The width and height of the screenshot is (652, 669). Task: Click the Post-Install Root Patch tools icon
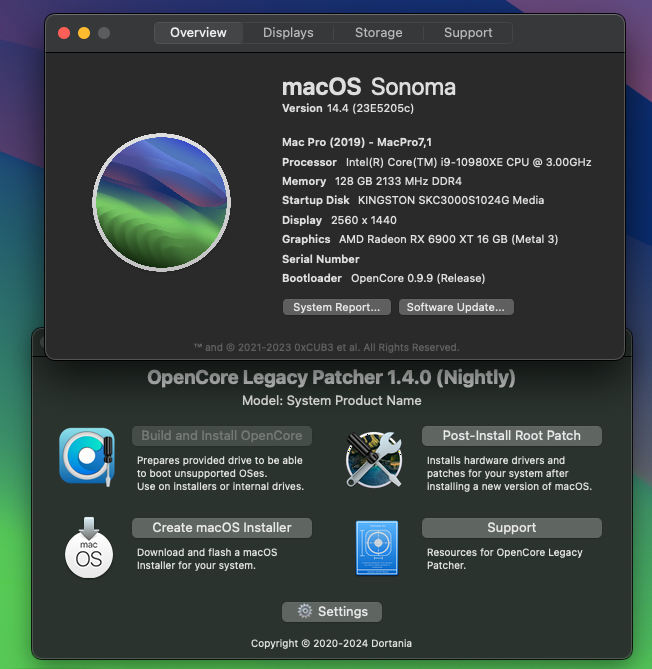tap(374, 460)
